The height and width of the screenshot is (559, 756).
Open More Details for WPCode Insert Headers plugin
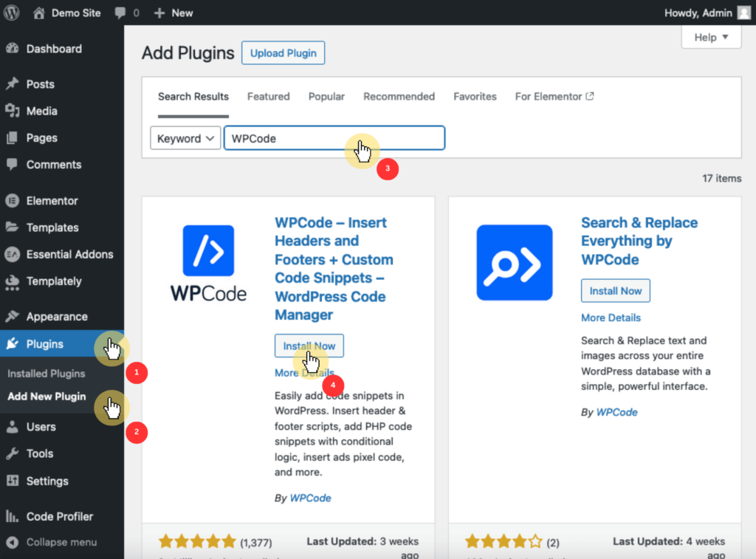304,373
